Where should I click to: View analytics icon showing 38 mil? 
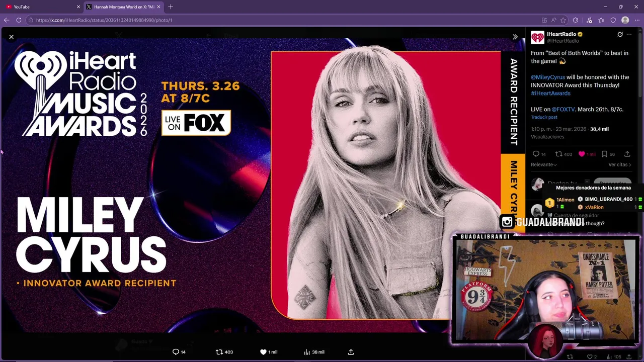pyautogui.click(x=307, y=352)
